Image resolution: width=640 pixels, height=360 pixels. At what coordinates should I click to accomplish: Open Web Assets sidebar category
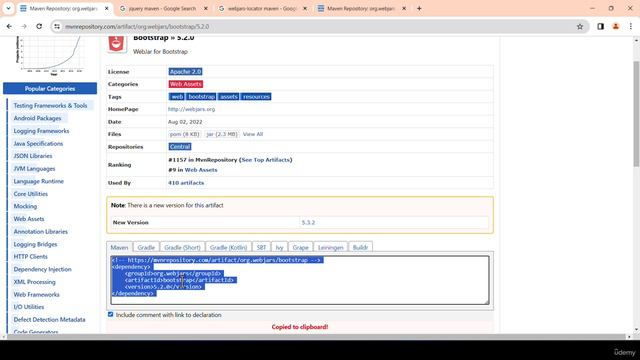pyautogui.click(x=29, y=219)
